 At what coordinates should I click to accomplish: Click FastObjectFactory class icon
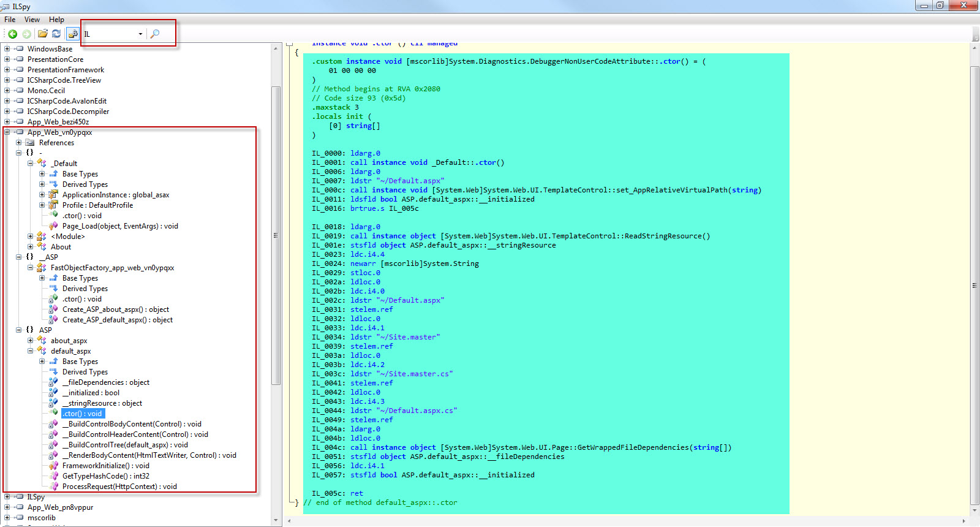[42, 267]
